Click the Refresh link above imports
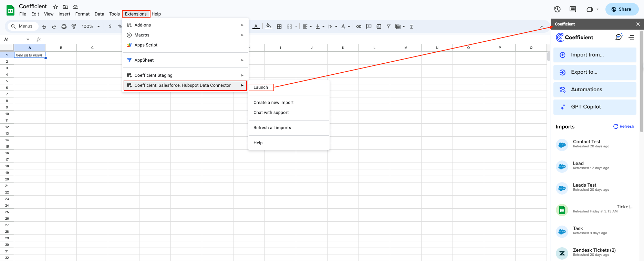 tap(624, 126)
